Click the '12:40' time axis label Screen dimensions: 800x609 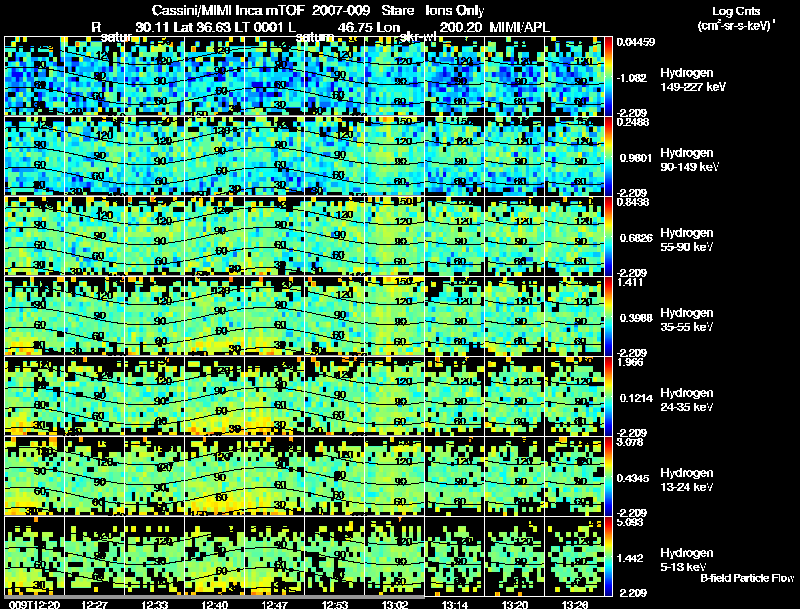214,604
